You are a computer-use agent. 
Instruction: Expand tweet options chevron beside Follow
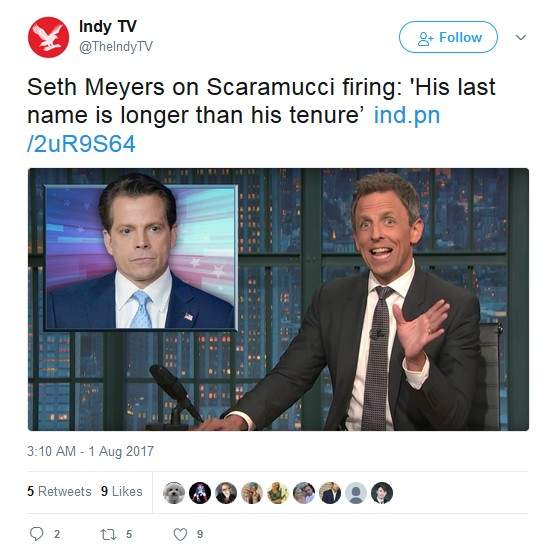coord(521,37)
